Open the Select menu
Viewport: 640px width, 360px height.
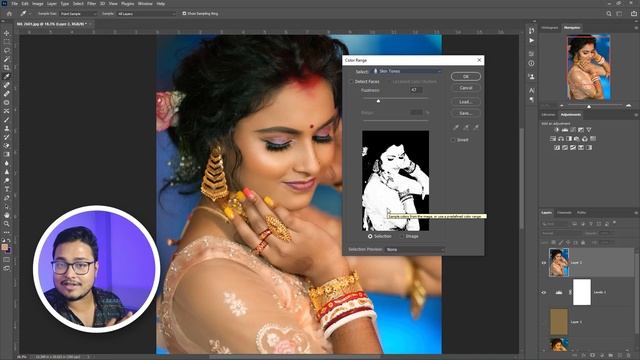[78, 4]
